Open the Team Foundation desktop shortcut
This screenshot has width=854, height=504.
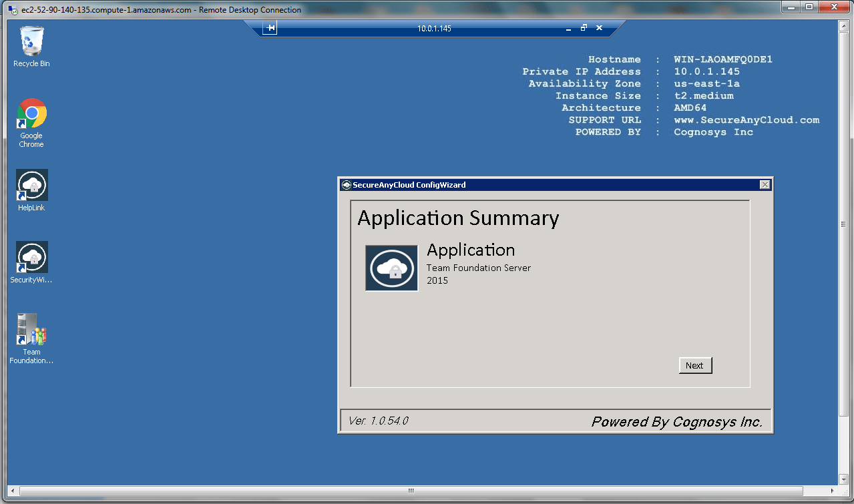coord(31,330)
